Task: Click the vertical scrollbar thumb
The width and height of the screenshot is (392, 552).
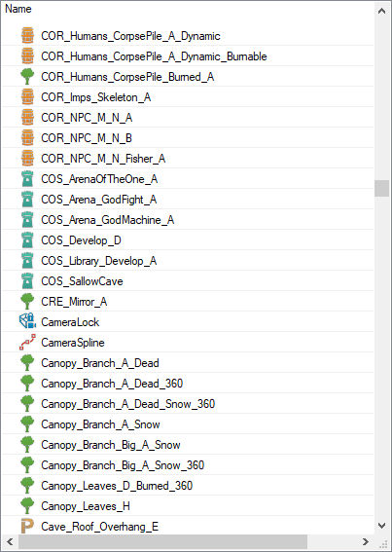Action: 382,188
